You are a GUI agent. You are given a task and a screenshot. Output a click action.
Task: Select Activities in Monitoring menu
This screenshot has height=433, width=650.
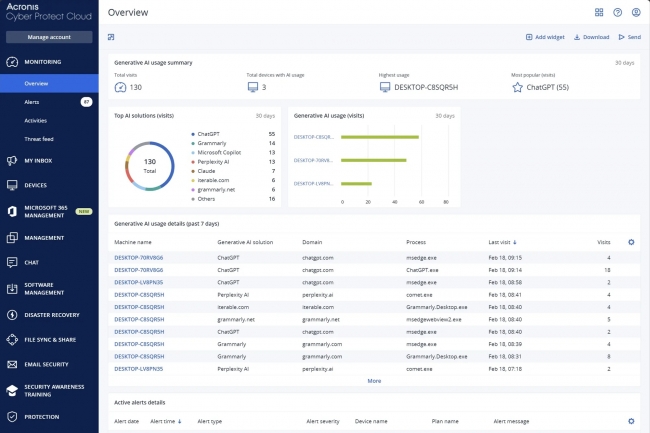36,120
